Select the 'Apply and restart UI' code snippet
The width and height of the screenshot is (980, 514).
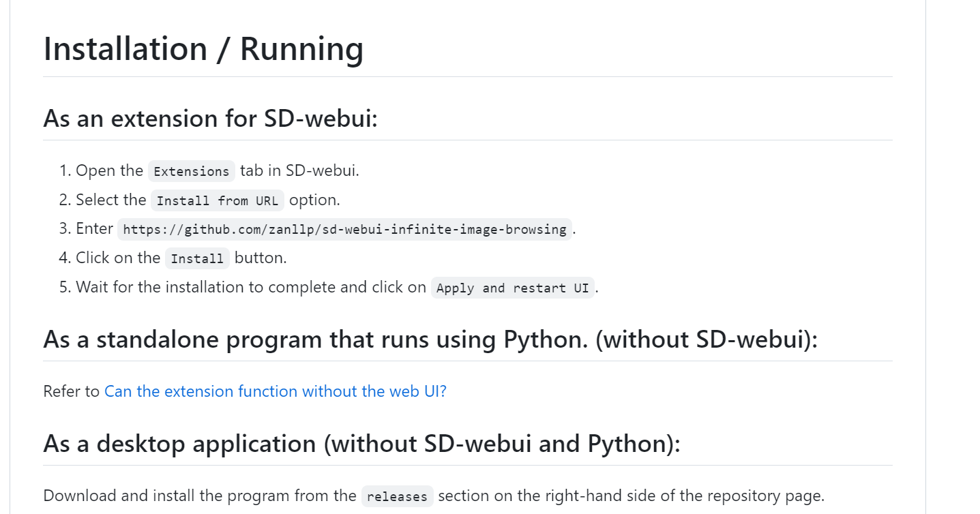click(x=513, y=287)
